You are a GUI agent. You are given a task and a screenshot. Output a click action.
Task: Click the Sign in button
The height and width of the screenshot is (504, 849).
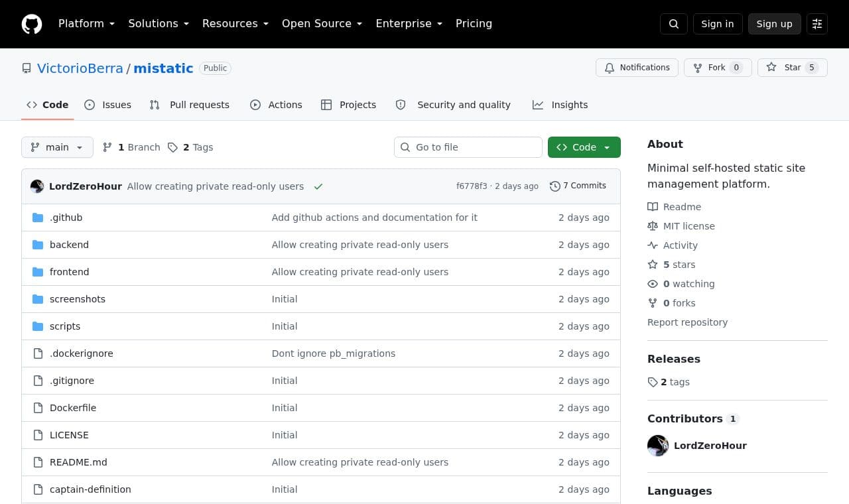pos(718,24)
